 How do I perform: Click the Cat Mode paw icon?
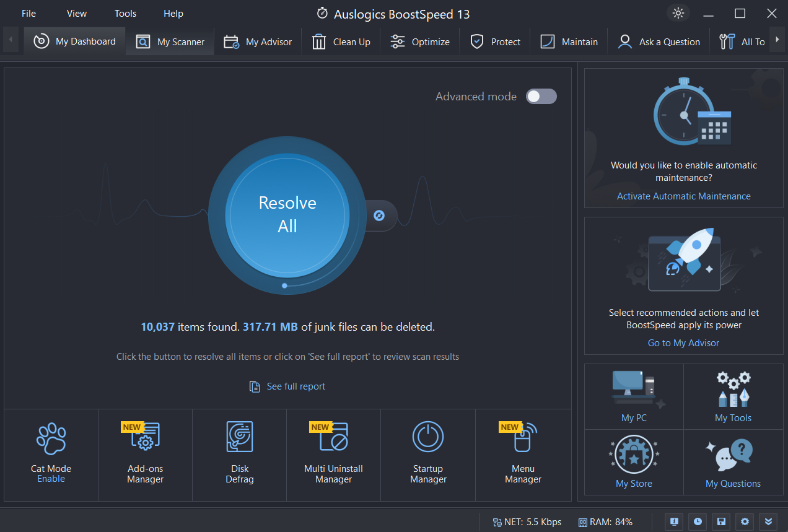pyautogui.click(x=51, y=438)
